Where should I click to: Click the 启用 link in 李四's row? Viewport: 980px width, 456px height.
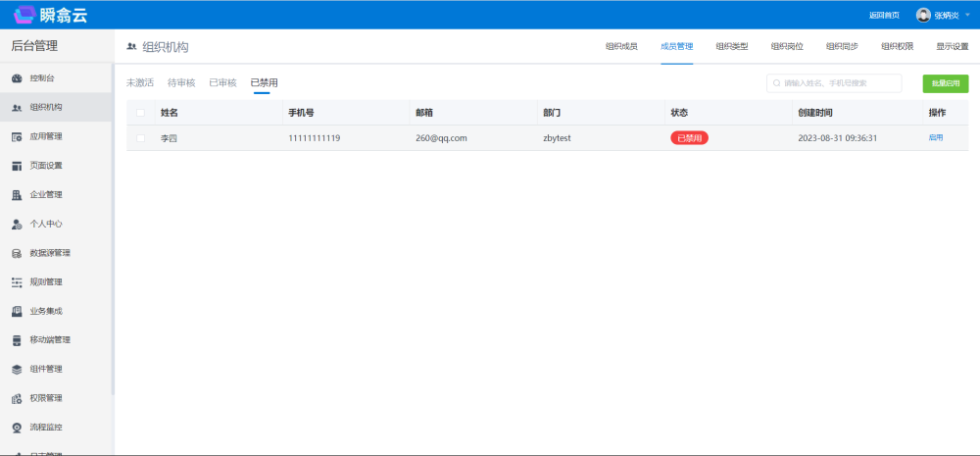[x=936, y=138]
